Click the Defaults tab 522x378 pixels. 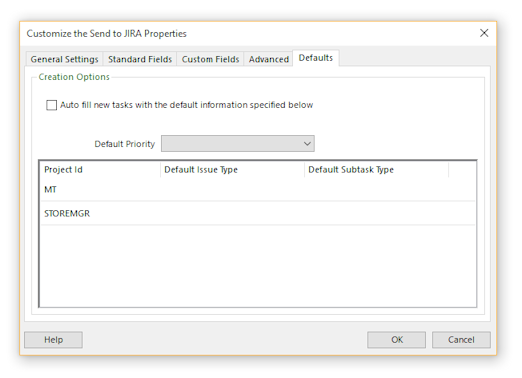pyautogui.click(x=316, y=58)
